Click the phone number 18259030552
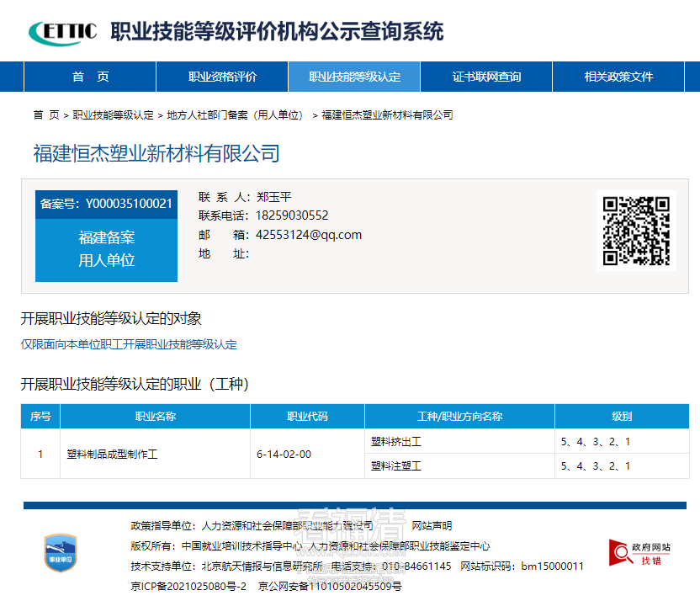 (292, 215)
